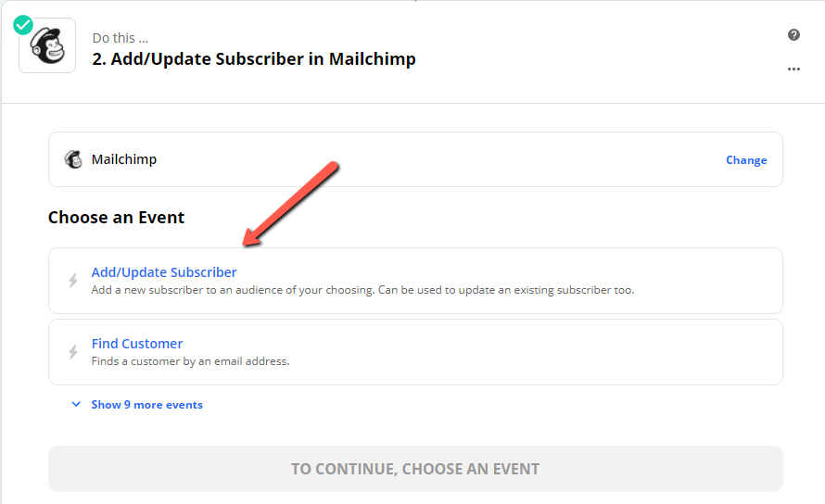Click the lightning bolt beside Find Customer
The image size is (825, 504).
click(x=73, y=351)
